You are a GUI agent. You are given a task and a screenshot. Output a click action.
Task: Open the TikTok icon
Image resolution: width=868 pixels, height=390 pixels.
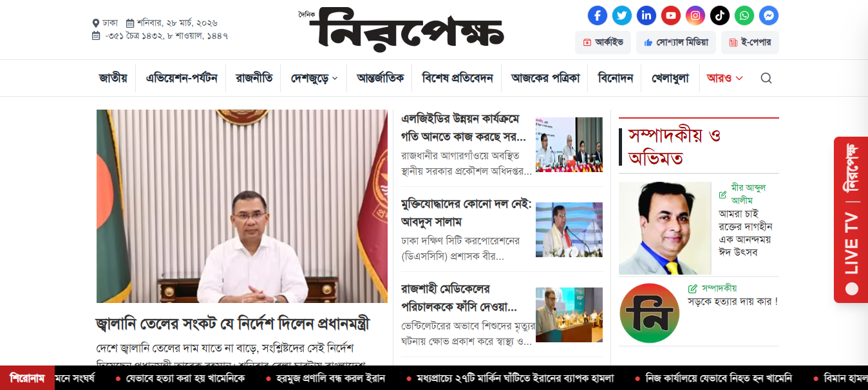tap(720, 15)
